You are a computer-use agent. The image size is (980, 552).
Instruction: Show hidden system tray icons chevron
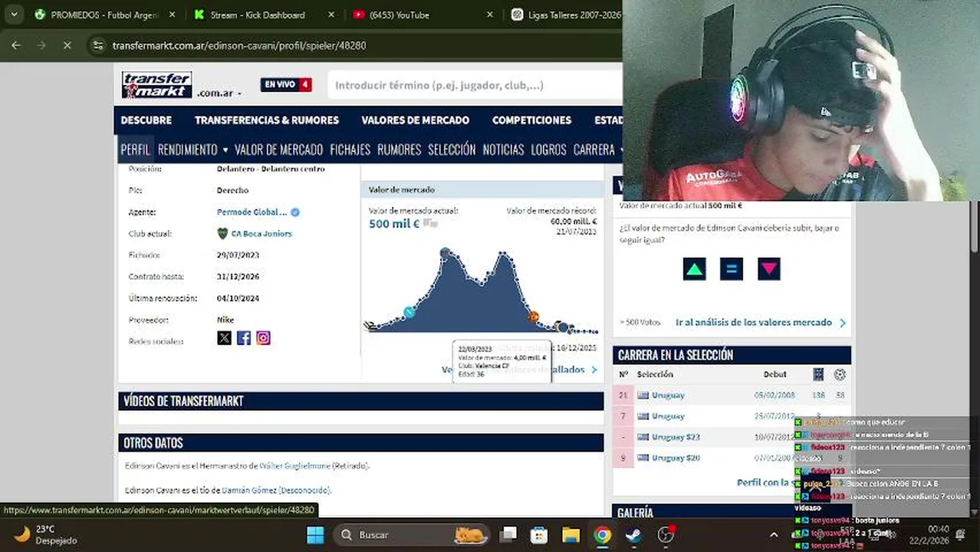(x=774, y=534)
